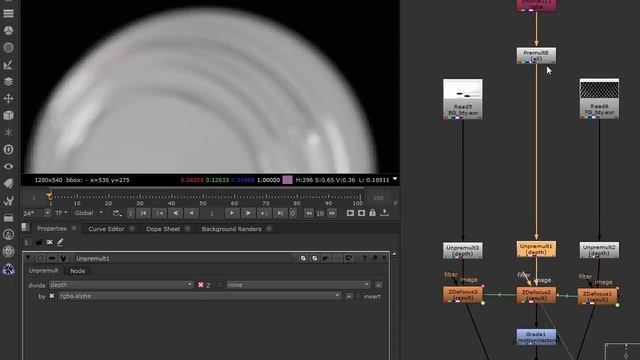
Task: Select the Premult8 node
Action: click(x=536, y=56)
